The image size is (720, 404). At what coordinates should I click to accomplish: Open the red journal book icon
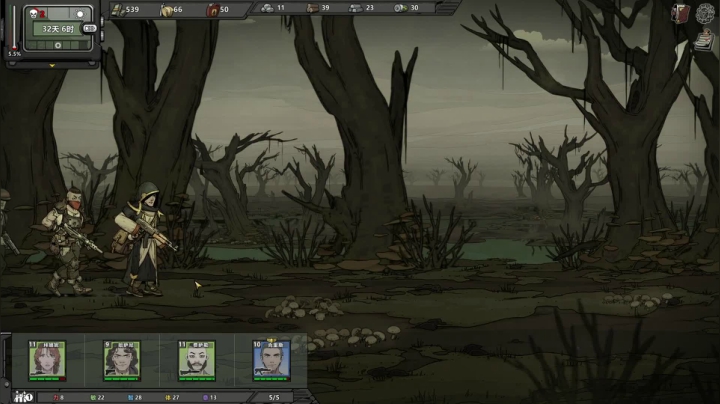point(680,14)
